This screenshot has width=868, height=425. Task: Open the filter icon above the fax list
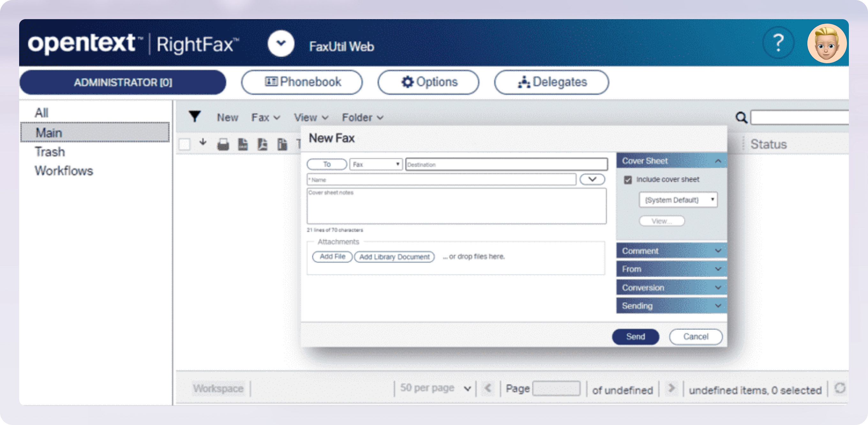pos(195,116)
